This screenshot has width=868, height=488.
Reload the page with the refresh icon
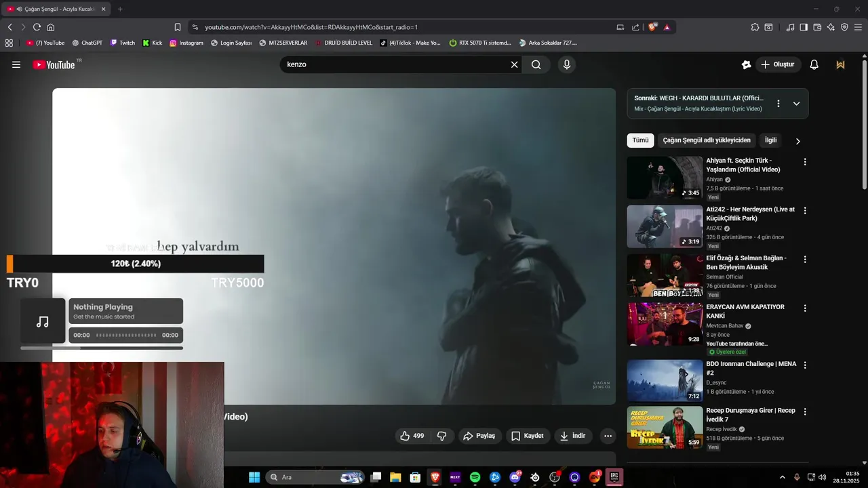click(37, 27)
